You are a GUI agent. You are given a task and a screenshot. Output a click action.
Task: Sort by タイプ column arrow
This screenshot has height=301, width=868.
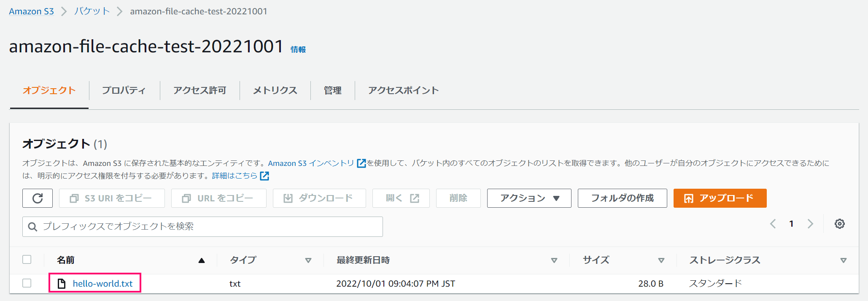[x=308, y=260]
